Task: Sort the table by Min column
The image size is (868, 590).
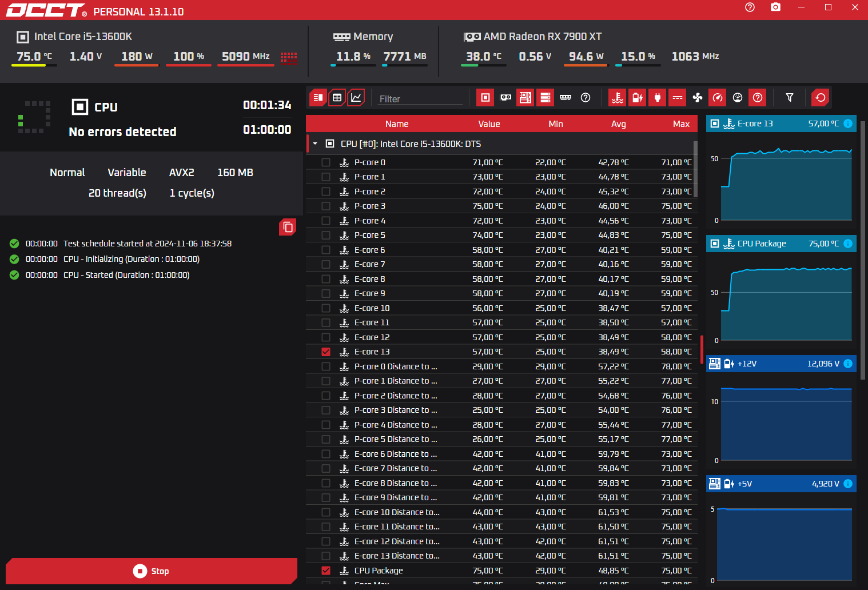Action: coord(556,124)
